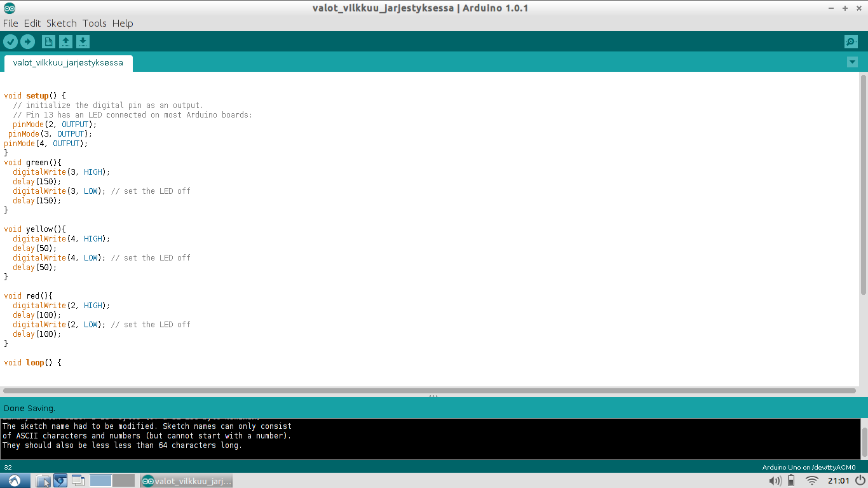Viewport: 868px width, 488px height.
Task: Click the code editor horizontal scrollbar
Action: coord(430,390)
